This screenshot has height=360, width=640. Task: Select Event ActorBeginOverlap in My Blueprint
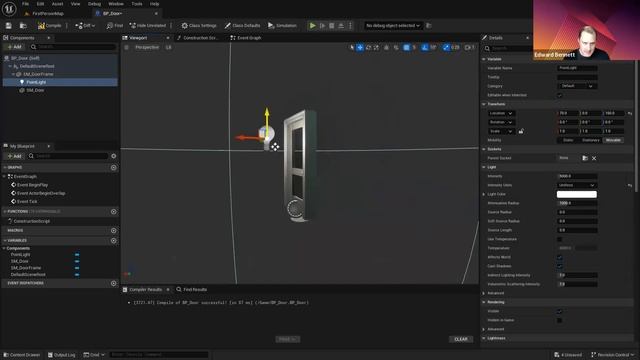pos(41,193)
